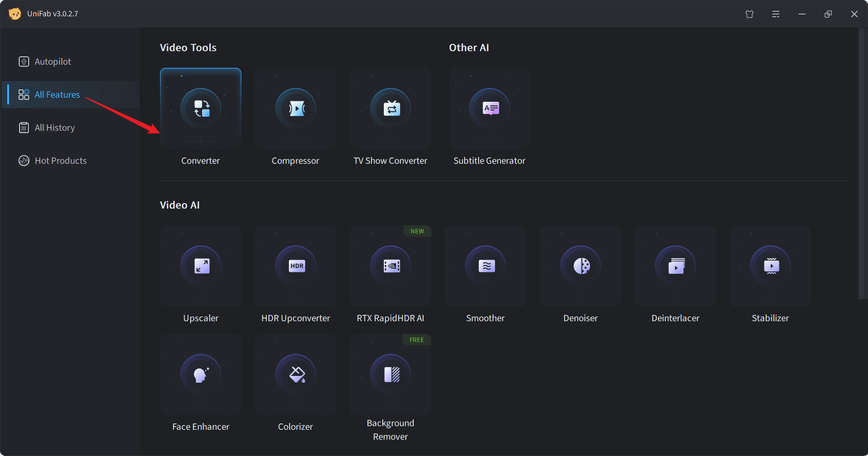Open the Deinterlacer tool
Viewport: 868px width, 456px height.
675,266
